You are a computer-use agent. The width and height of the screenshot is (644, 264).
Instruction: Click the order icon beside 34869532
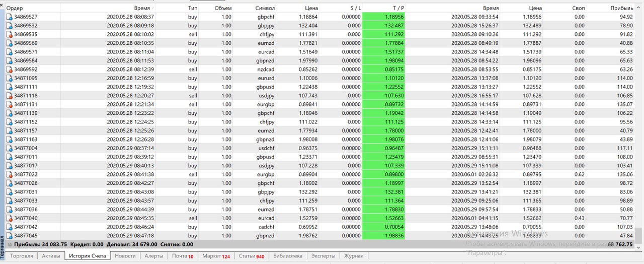9,25
